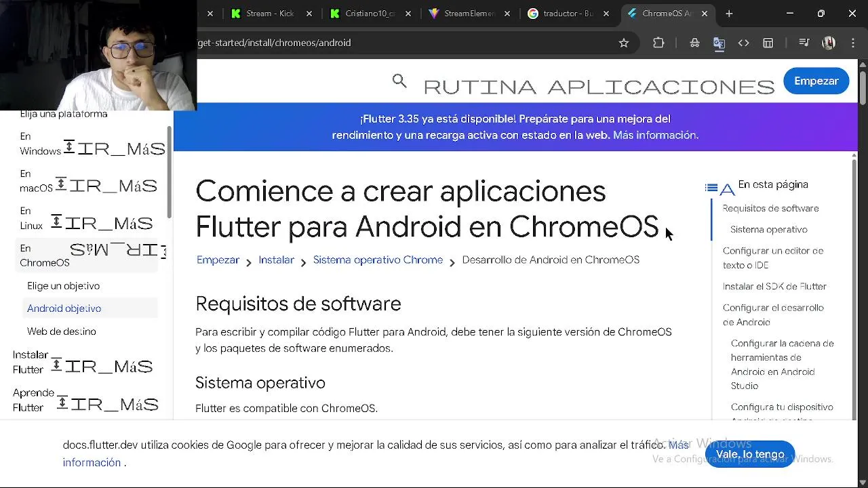Click the angle-brackets code extension icon
868x488 pixels.
point(743,43)
